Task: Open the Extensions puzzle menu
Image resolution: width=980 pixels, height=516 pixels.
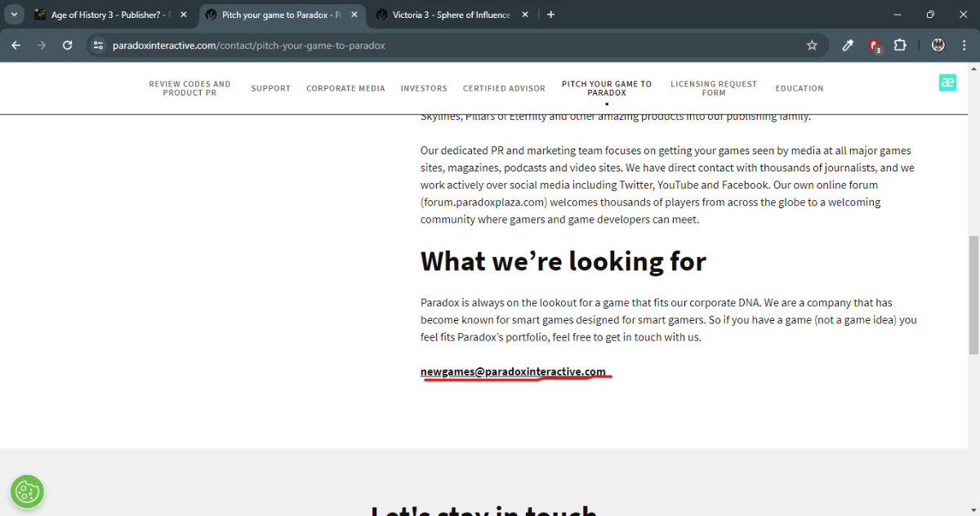Action: click(x=900, y=46)
